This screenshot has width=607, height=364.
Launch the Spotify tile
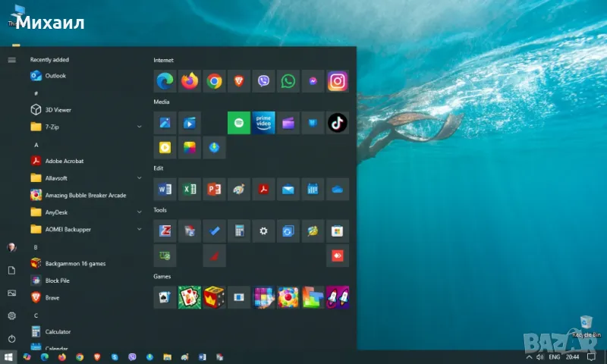click(238, 122)
